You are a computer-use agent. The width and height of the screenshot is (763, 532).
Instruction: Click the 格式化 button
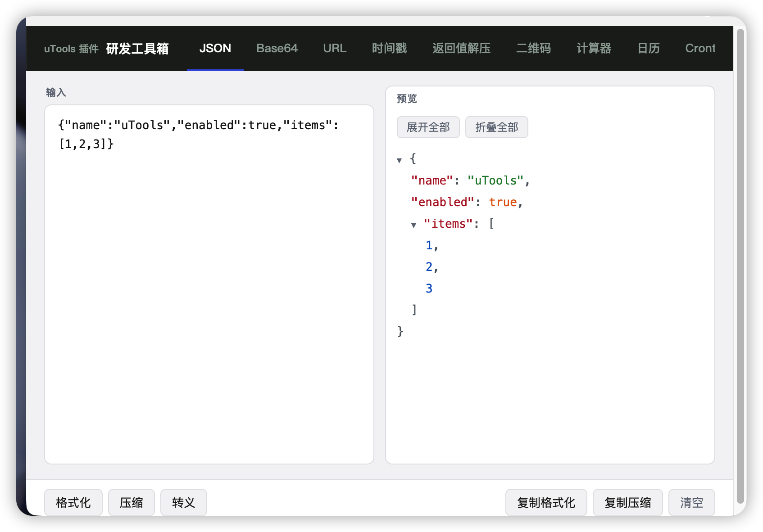(x=73, y=502)
